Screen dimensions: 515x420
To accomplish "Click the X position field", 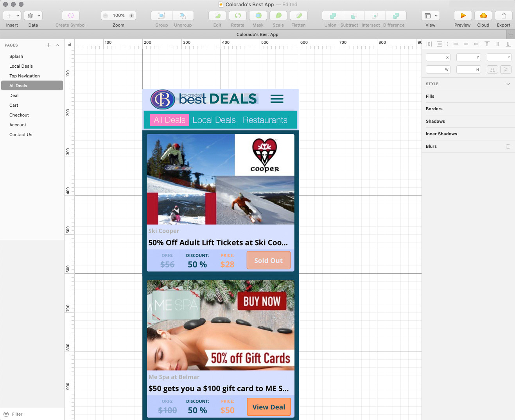I will point(438,57).
